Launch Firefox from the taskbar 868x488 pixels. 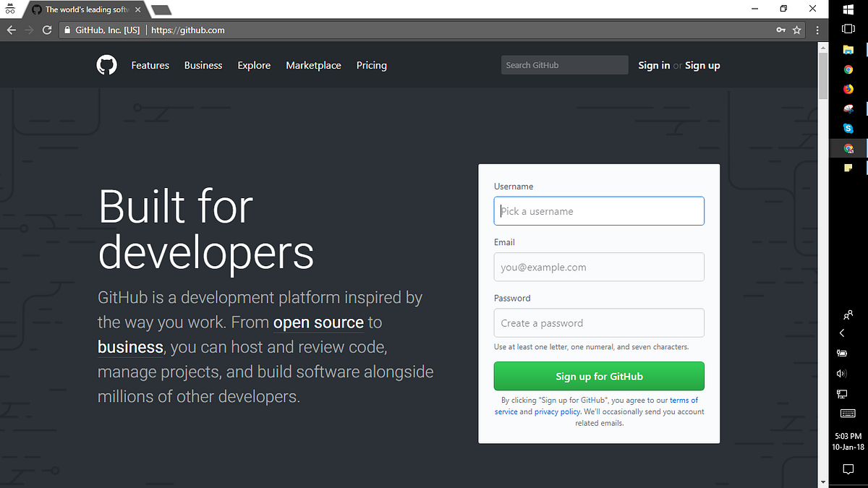tap(848, 89)
